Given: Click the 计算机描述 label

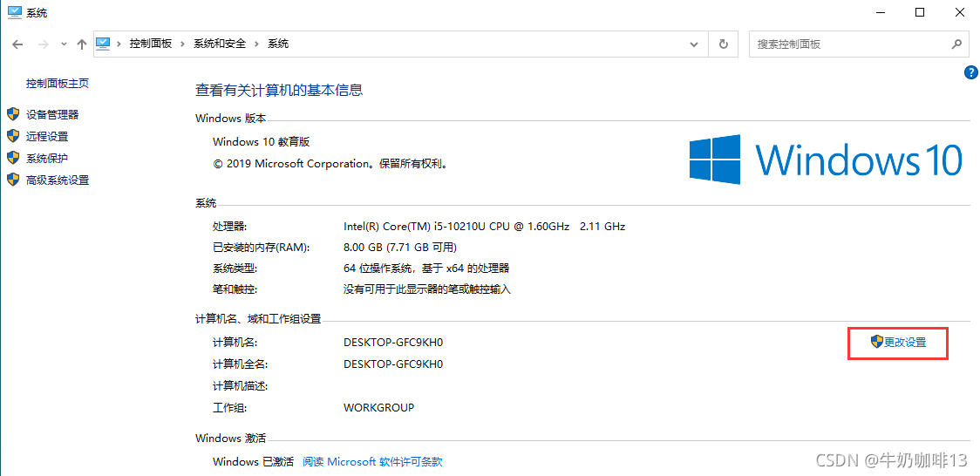Looking at the screenshot, I should pyautogui.click(x=240, y=386).
